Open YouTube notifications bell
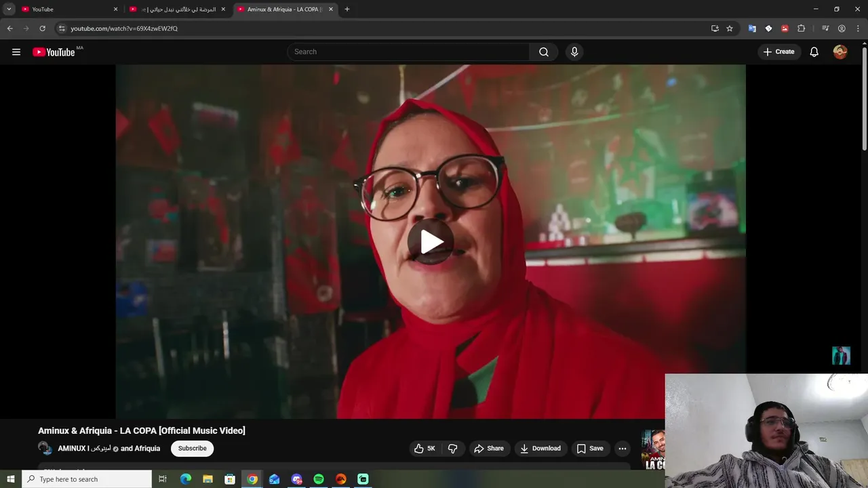 click(814, 52)
